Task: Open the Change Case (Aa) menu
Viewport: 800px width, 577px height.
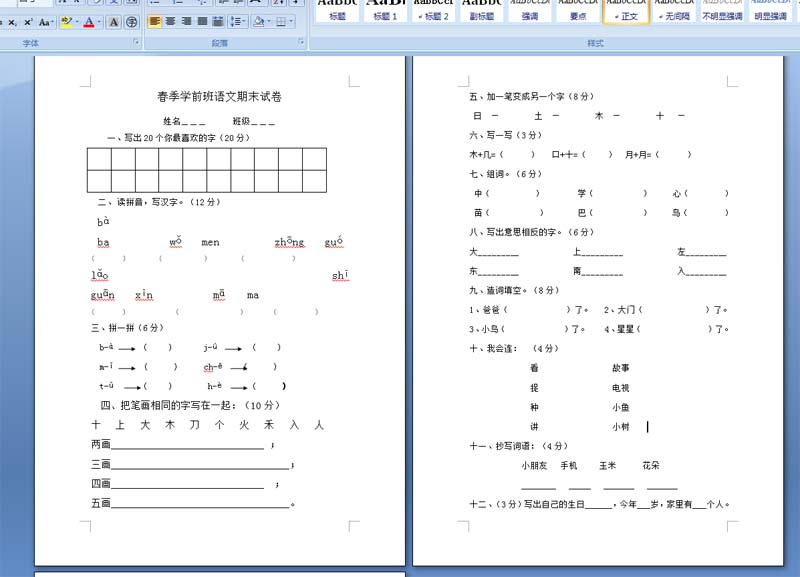Action: pyautogui.click(x=45, y=22)
